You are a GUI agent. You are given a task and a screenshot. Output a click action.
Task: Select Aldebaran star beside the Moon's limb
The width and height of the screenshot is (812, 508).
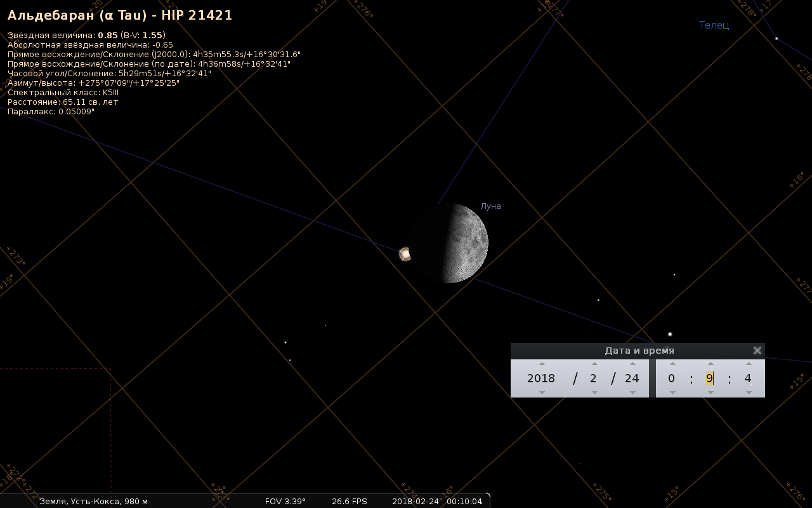click(405, 254)
